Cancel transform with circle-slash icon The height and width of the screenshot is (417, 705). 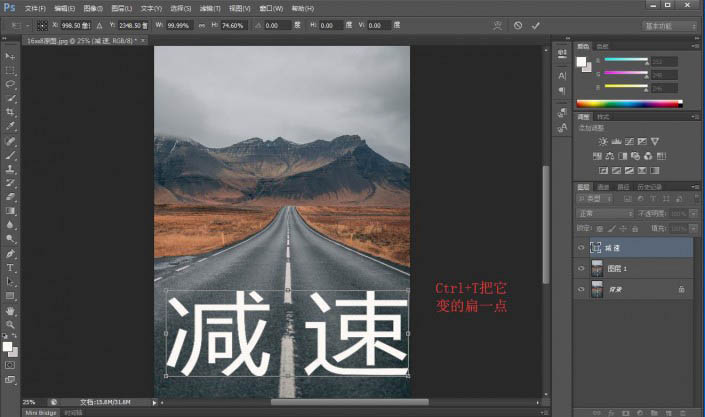pyautogui.click(x=518, y=26)
